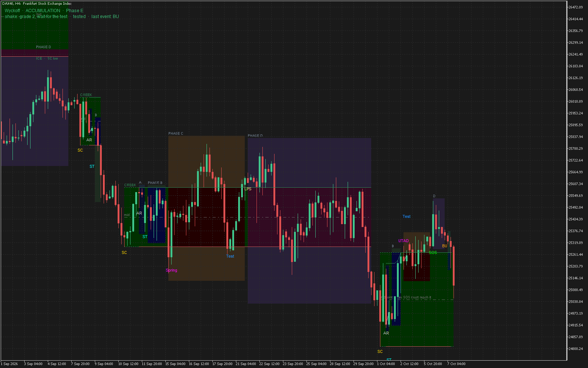Click the 26299.14 price label
Viewport: 588px width, 368px height.
pos(576,43)
